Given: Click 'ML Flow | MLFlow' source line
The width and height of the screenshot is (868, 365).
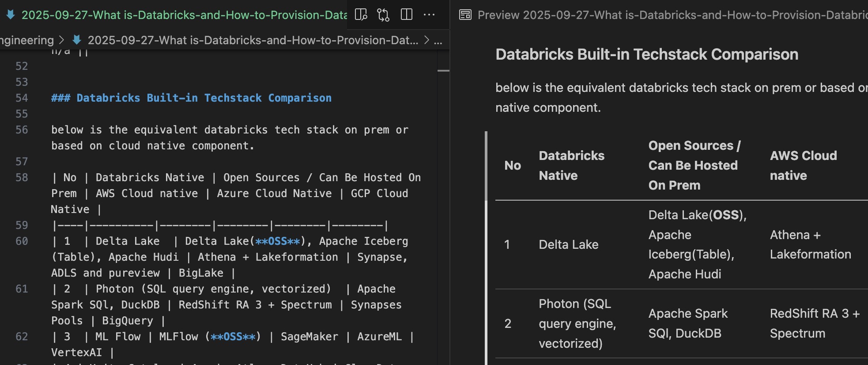Looking at the screenshot, I should [x=232, y=345].
